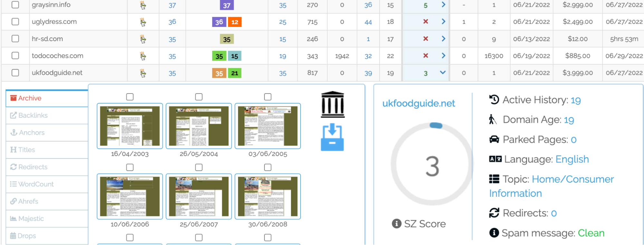The width and height of the screenshot is (644, 245).
Task: Click the blue download archive icon
Action: [x=332, y=137]
